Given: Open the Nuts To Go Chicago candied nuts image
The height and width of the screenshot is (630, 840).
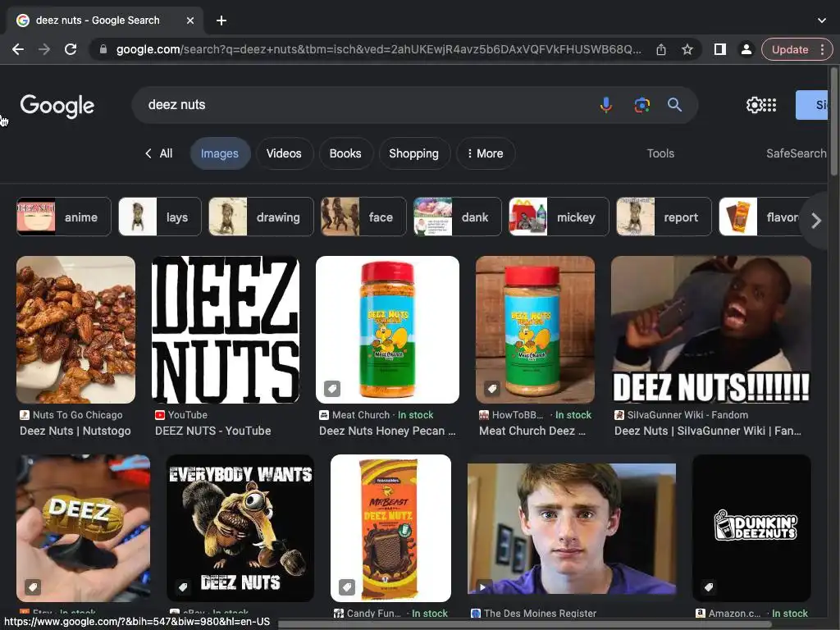Looking at the screenshot, I should 75,330.
